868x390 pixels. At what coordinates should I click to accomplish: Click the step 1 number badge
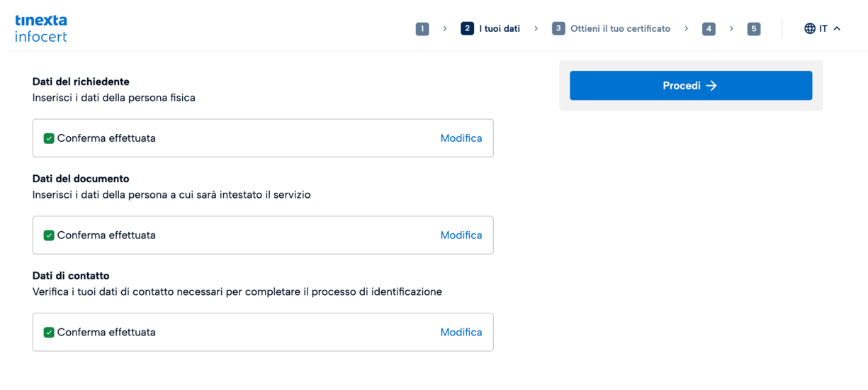(422, 29)
